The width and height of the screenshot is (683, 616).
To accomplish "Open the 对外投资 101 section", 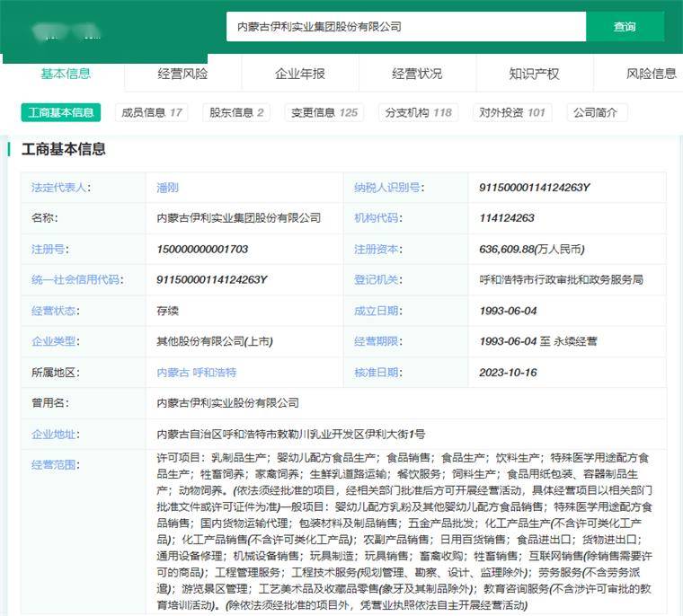I will (x=512, y=113).
